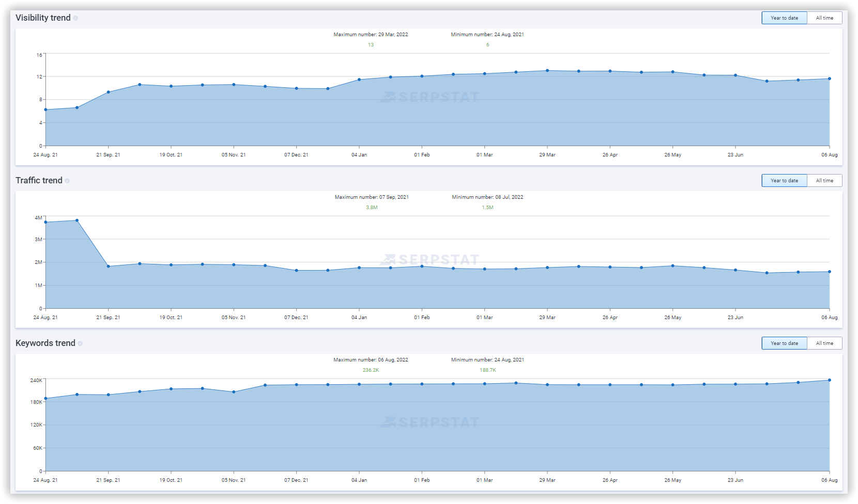The width and height of the screenshot is (858, 504).
Task: Select All time for Keywords trend
Action: click(824, 343)
